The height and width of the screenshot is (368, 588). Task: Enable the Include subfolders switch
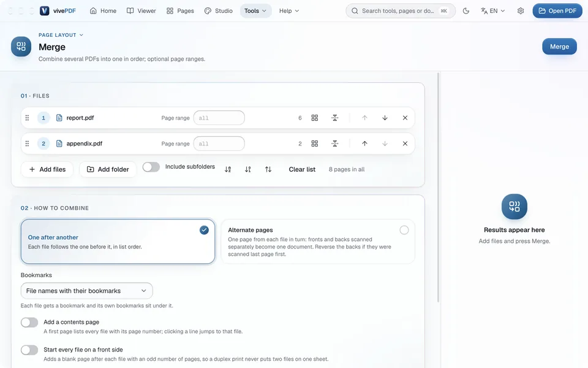(x=151, y=167)
